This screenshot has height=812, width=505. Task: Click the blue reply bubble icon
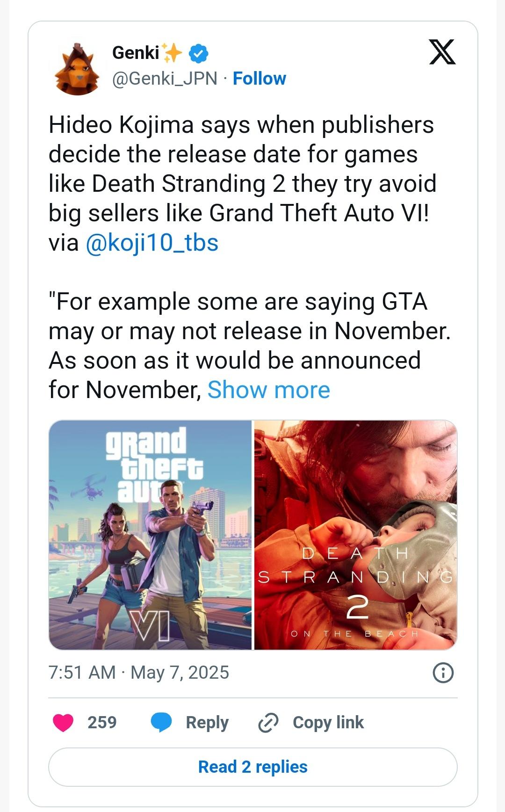point(161,723)
